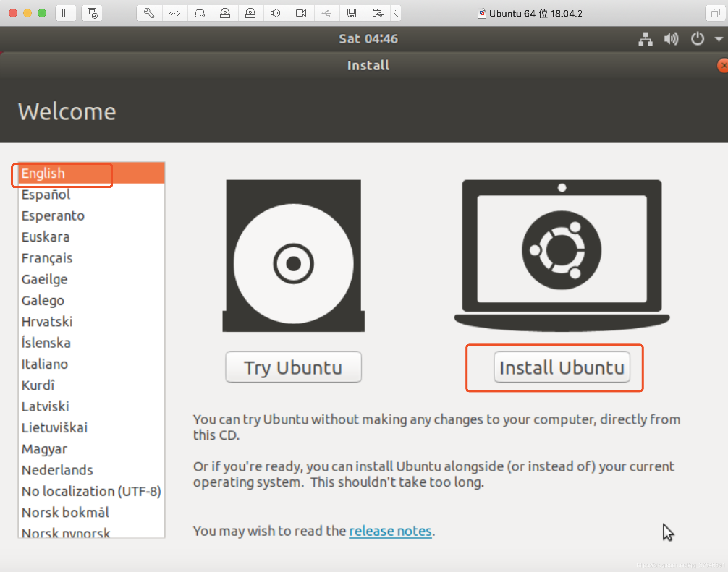728x572 pixels.
Task: Select English language
Action: 92,173
